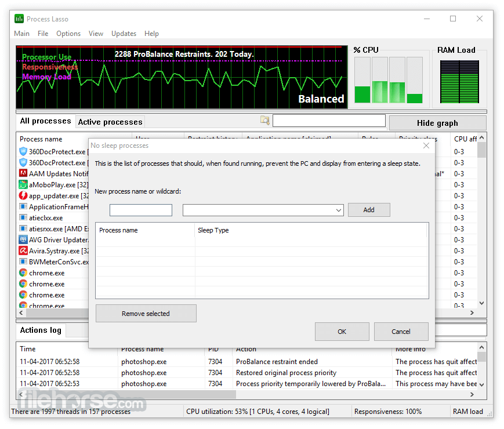Click the search magnifier folder icon
Screen dimensions: 504x429
[265, 120]
